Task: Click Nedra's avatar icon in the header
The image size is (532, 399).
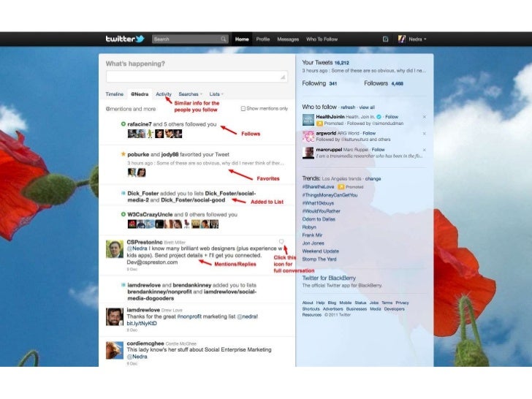Action: (x=402, y=39)
